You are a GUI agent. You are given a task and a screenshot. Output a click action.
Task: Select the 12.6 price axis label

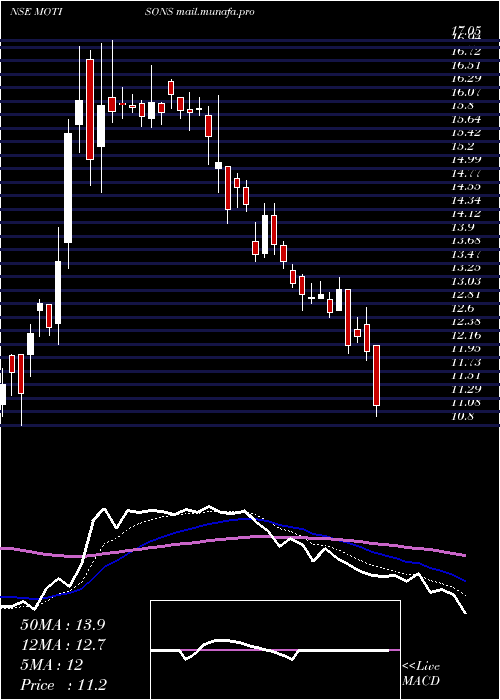463,308
